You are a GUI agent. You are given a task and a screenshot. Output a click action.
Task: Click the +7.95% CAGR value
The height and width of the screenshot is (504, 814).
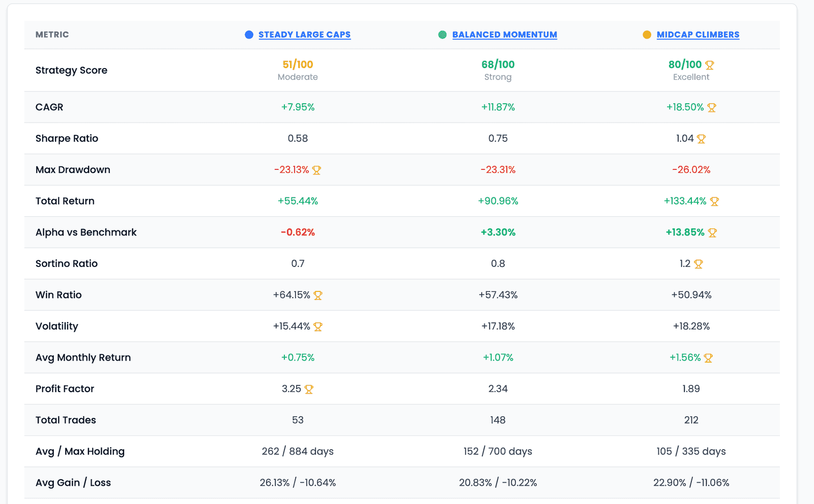(298, 107)
